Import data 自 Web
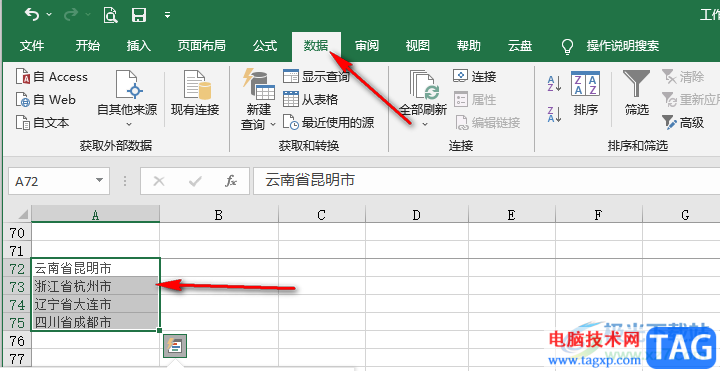 (x=45, y=99)
